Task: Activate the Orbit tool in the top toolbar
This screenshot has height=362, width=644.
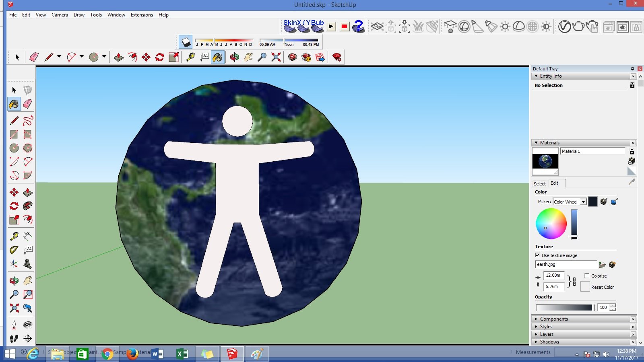Action: pos(234,57)
